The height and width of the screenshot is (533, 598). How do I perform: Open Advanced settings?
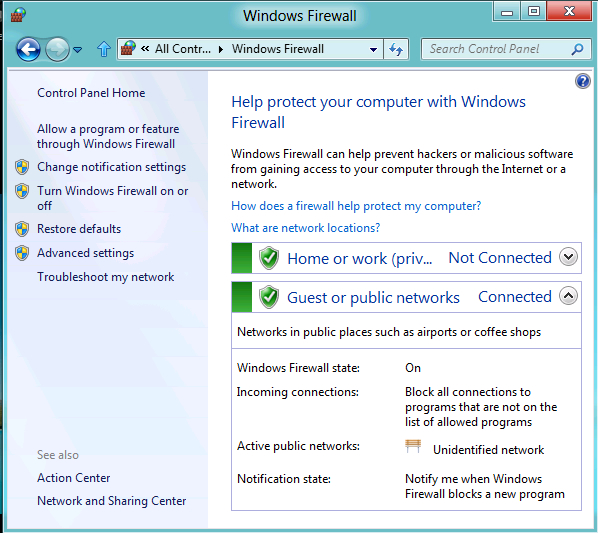(x=85, y=253)
